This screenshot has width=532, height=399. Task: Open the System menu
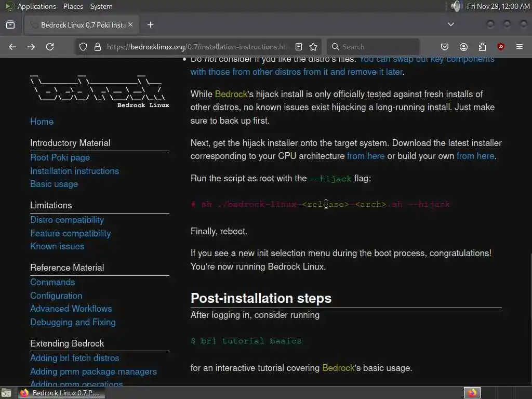pos(101,6)
